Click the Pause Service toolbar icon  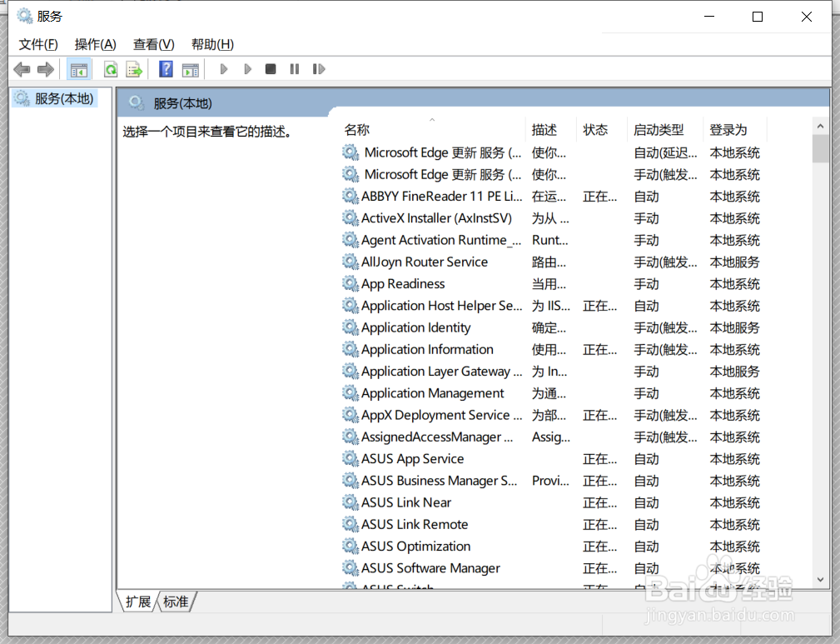coord(294,68)
